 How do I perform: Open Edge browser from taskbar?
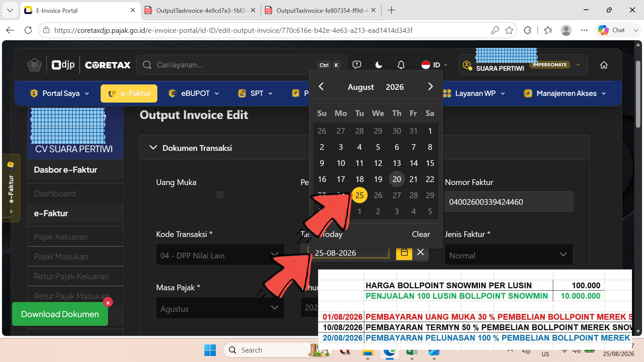coord(390,351)
